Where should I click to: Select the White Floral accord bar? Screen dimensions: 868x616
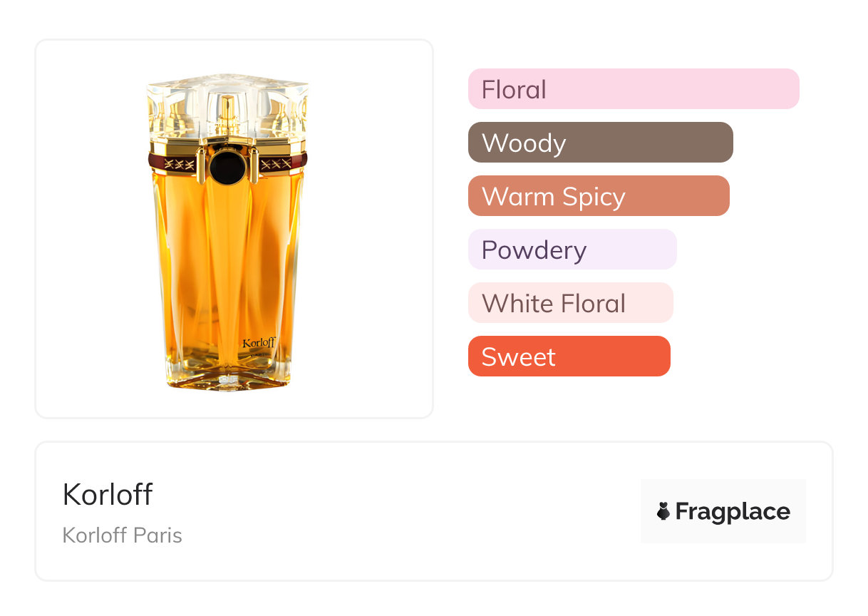570,303
